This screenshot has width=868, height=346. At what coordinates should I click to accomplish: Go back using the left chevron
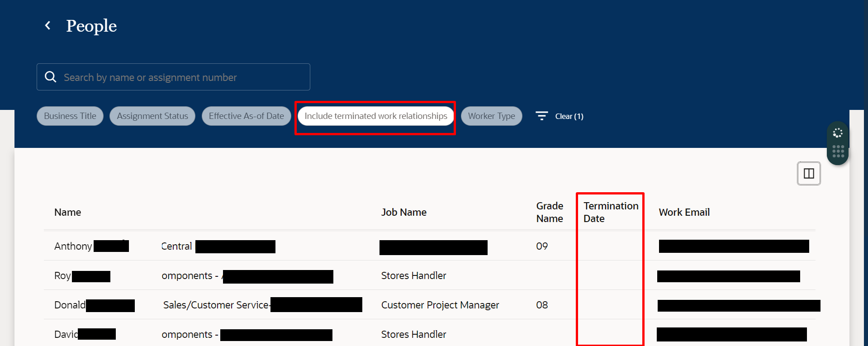coord(47,26)
